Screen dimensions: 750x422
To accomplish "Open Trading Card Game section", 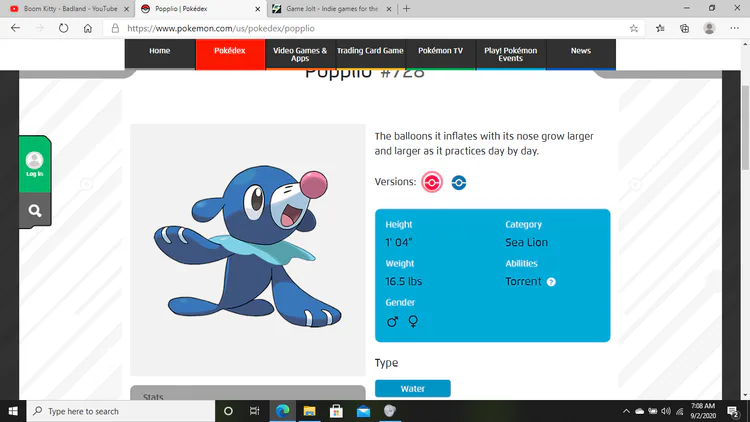I will point(370,54).
